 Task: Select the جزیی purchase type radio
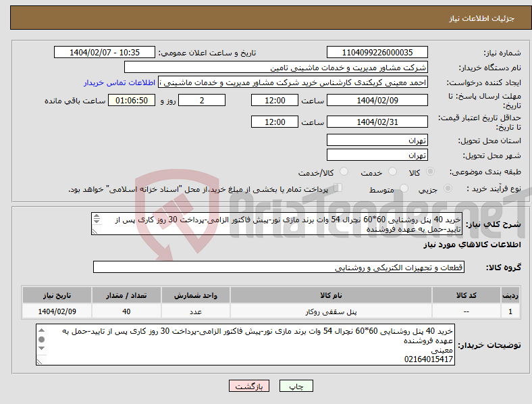[x=448, y=188]
